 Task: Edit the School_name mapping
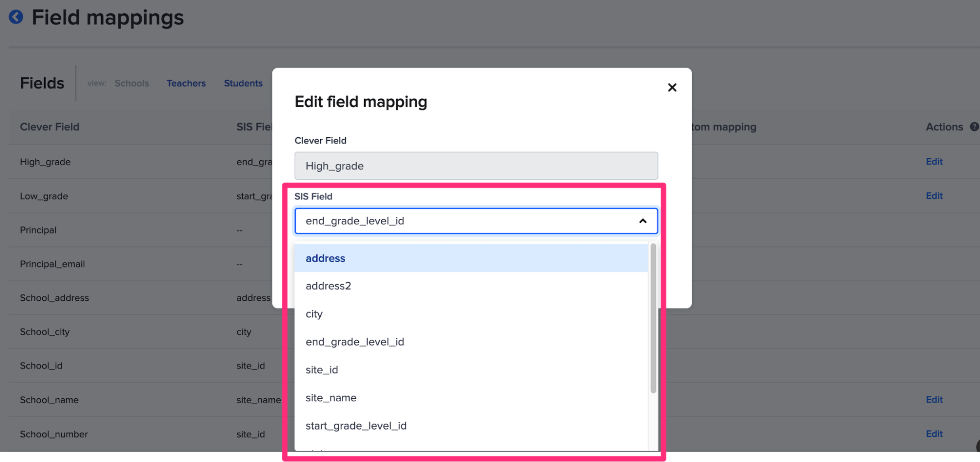[934, 399]
